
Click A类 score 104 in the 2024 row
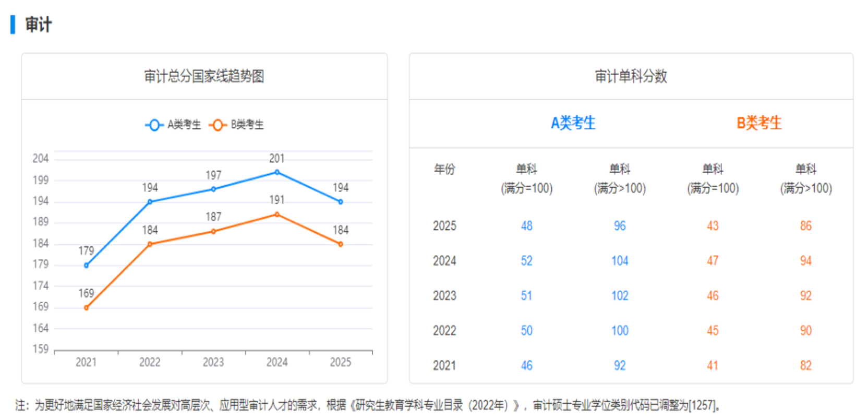click(x=620, y=261)
